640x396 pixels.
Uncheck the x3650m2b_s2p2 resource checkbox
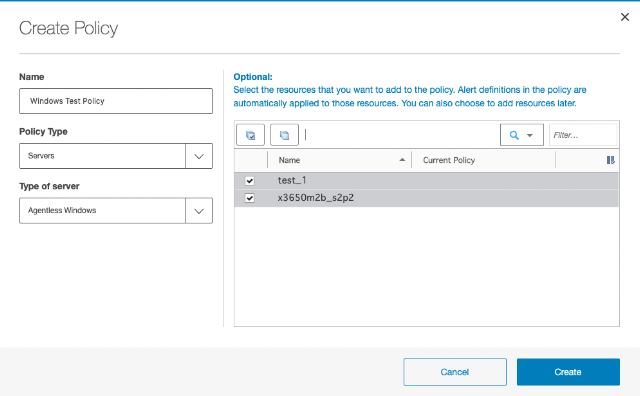point(249,198)
